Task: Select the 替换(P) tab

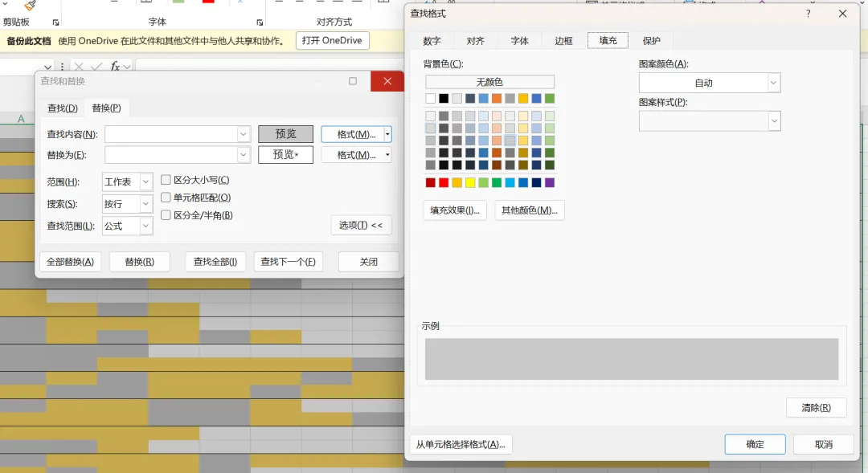Action: click(106, 108)
